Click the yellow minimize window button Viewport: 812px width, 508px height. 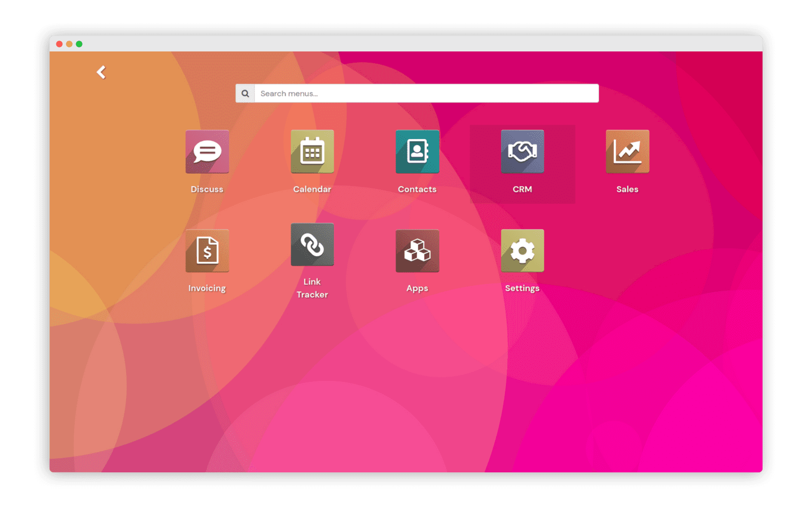point(69,44)
